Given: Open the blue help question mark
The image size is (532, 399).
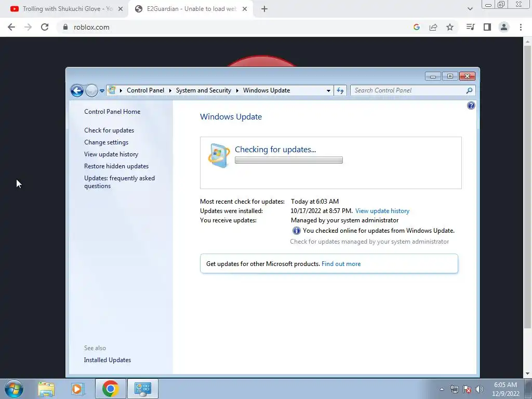Looking at the screenshot, I should tap(471, 105).
